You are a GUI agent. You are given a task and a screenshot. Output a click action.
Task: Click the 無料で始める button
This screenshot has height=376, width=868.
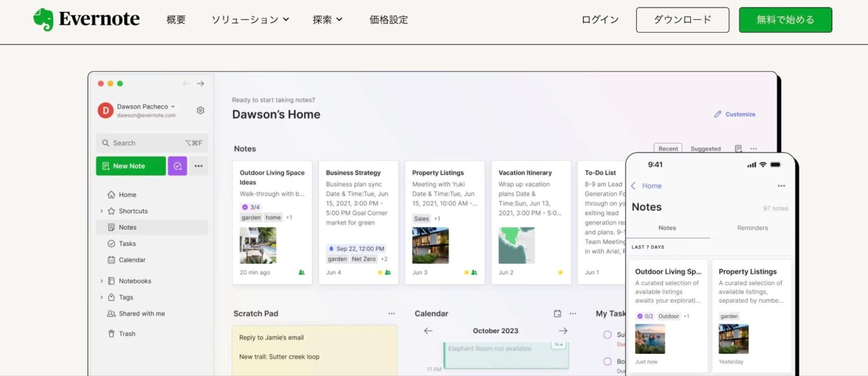(785, 20)
